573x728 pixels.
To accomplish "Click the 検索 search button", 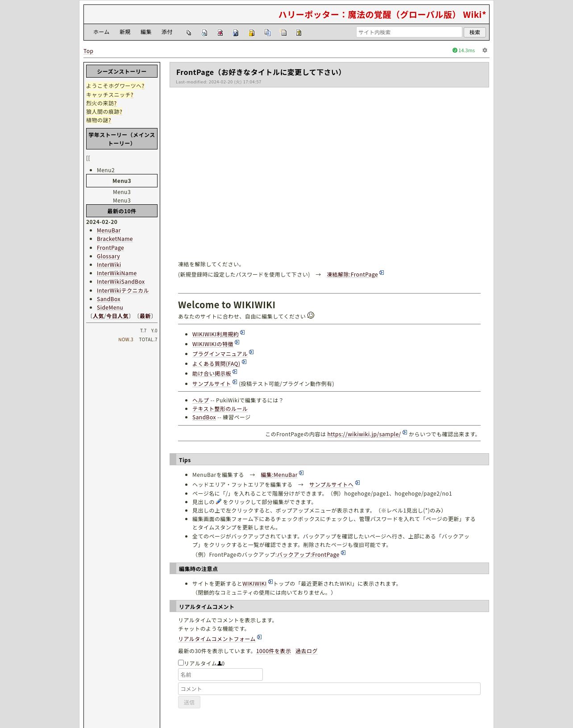I will (x=475, y=32).
